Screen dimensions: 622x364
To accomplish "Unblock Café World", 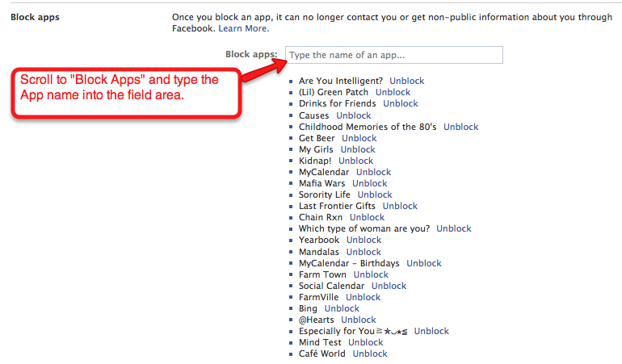I will [x=370, y=354].
